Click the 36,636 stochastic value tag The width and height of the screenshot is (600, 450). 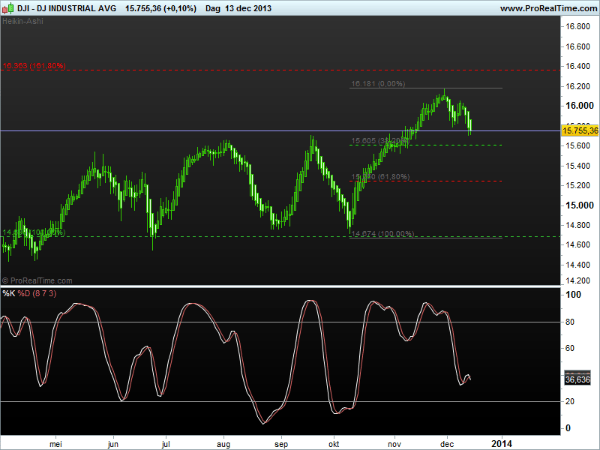577,379
